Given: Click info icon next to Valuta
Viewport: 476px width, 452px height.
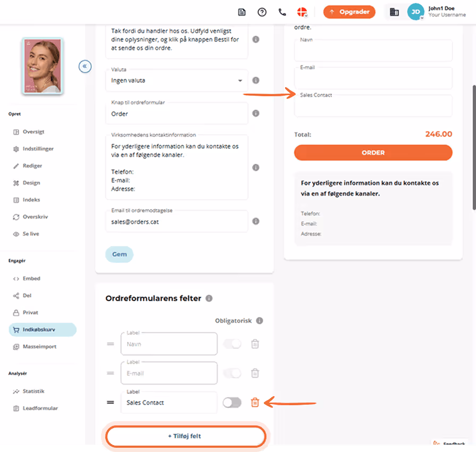Looking at the screenshot, I should 256,80.
